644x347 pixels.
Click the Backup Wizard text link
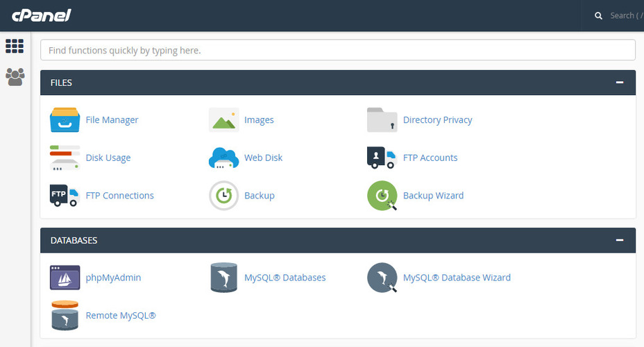click(x=433, y=196)
